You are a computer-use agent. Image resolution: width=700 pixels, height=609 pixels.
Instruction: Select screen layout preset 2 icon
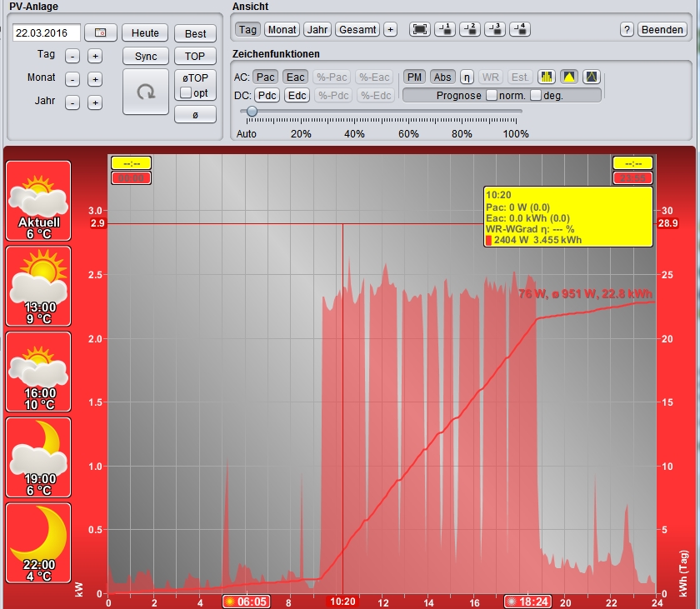[470, 29]
